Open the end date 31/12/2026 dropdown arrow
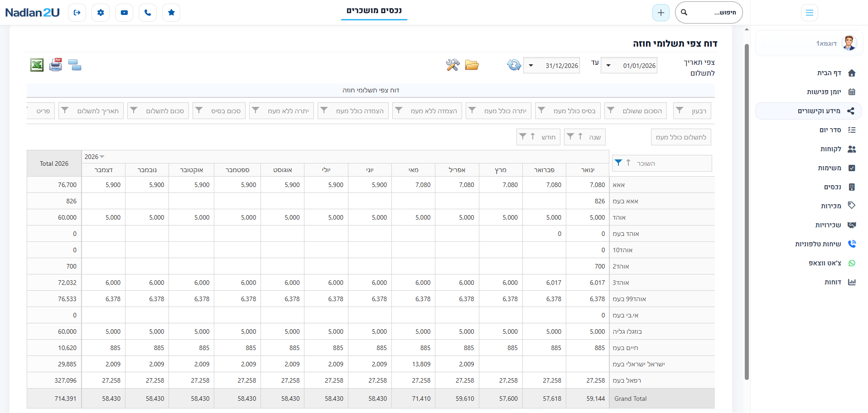This screenshot has width=868, height=413. [531, 66]
